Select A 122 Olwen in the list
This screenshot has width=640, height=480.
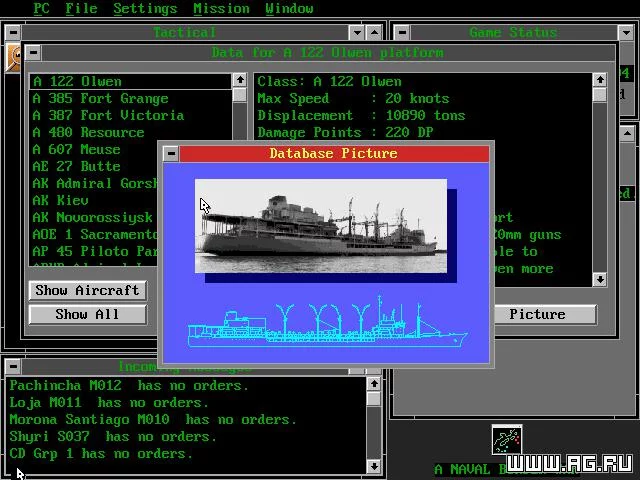tap(131, 81)
